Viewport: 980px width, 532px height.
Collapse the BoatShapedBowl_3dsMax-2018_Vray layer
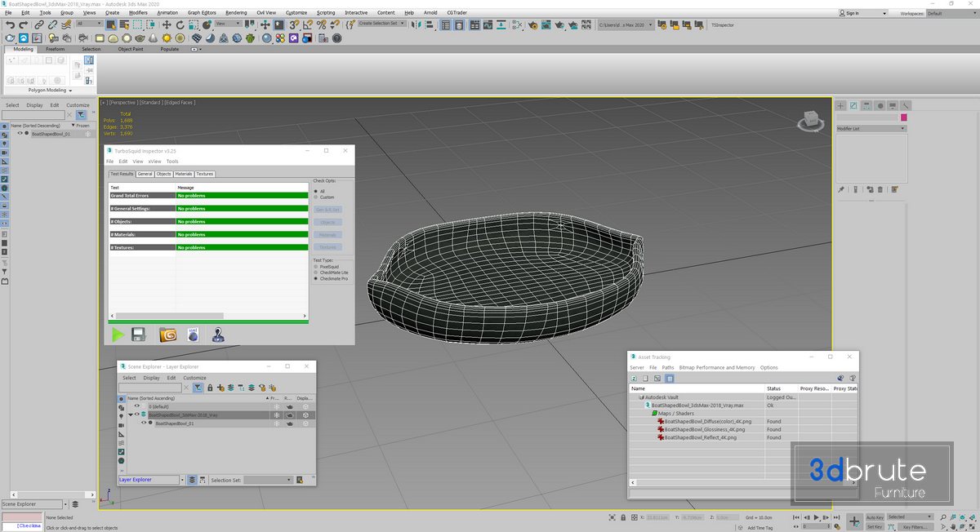pos(130,415)
